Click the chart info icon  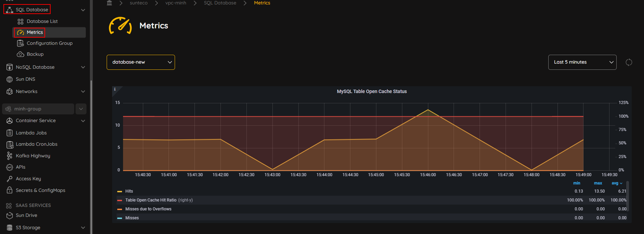(115, 89)
